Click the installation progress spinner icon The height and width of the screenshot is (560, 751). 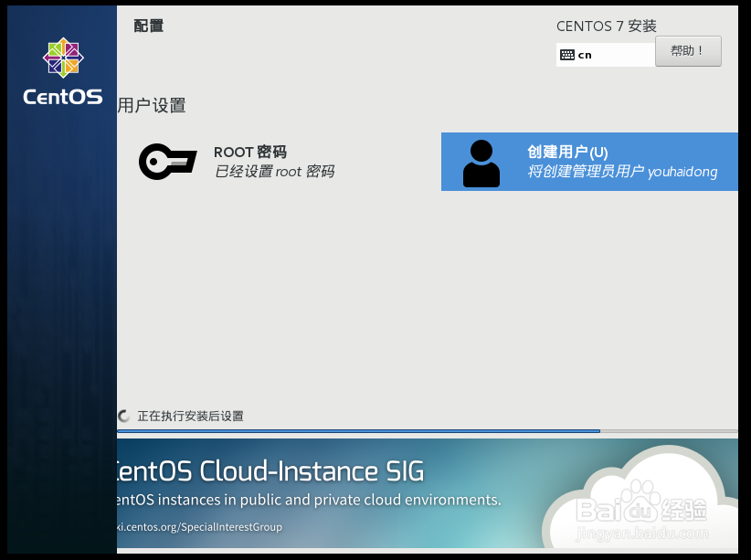point(124,416)
